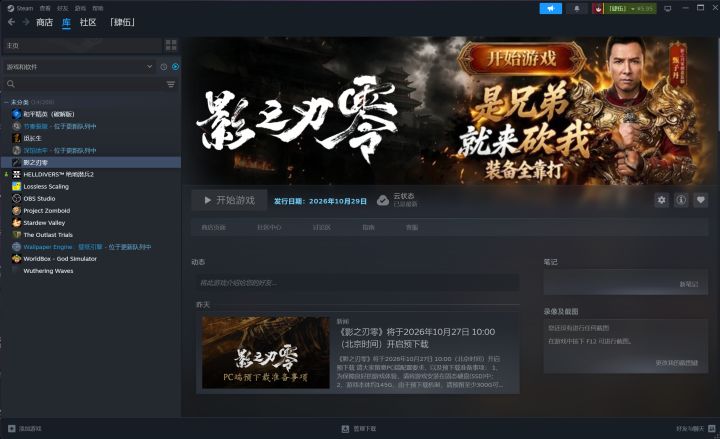Click the Project Zomboid icon
Image resolution: width=720 pixels, height=439 pixels.
click(x=17, y=211)
